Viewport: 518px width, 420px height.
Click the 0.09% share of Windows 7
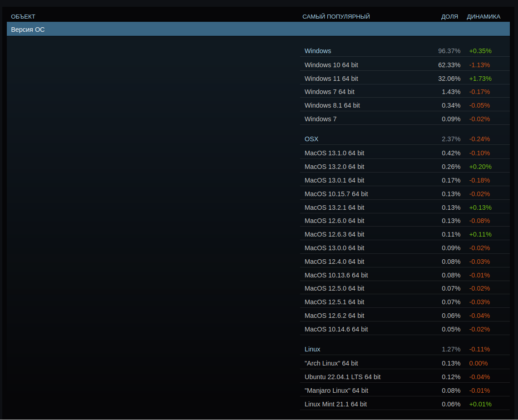[x=451, y=119]
